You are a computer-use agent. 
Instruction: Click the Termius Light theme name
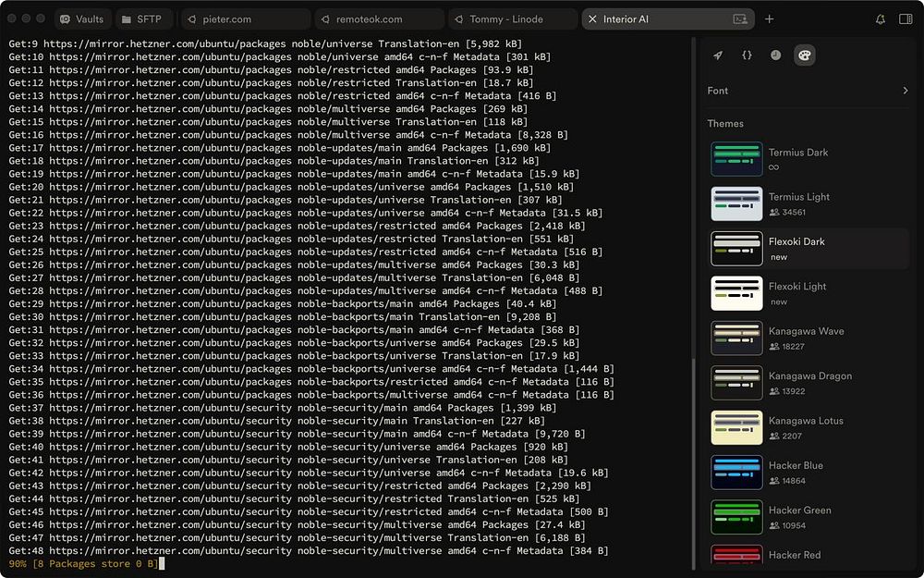[798, 197]
